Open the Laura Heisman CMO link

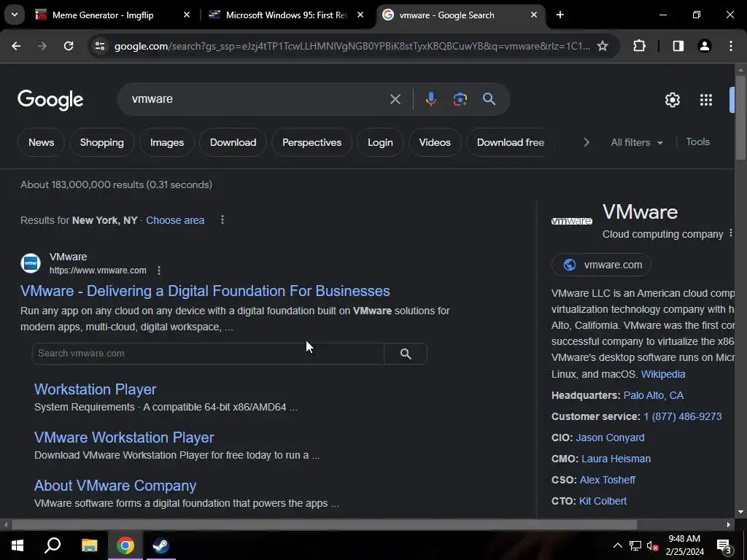616,459
